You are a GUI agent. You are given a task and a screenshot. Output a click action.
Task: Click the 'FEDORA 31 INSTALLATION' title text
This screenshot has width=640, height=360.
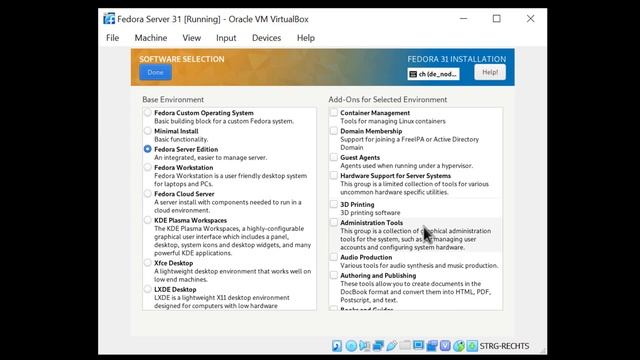coord(457,59)
